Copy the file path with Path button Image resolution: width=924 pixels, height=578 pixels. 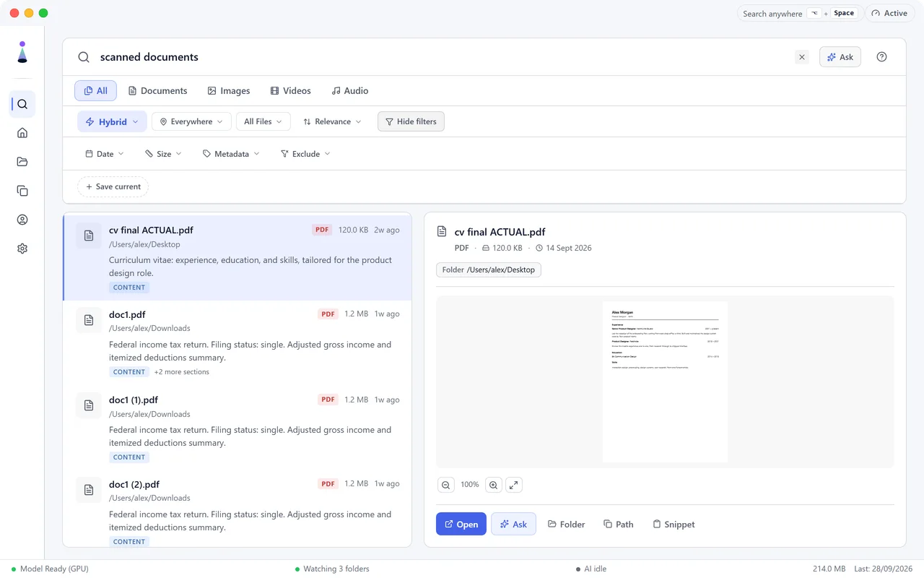tap(618, 524)
